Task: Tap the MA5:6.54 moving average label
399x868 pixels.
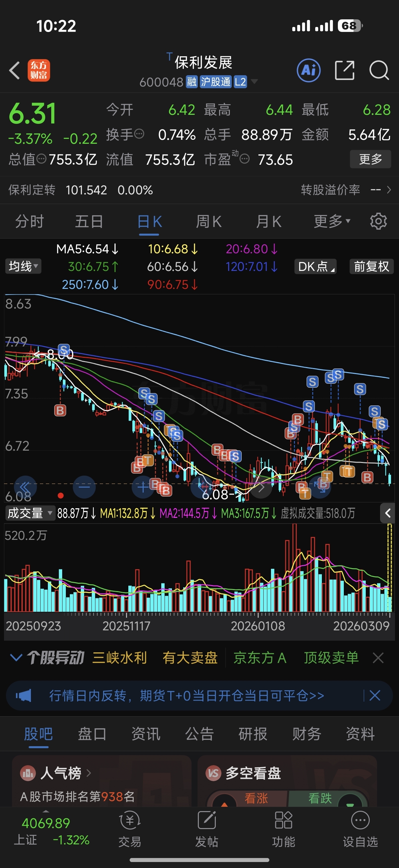Action: coord(87,249)
